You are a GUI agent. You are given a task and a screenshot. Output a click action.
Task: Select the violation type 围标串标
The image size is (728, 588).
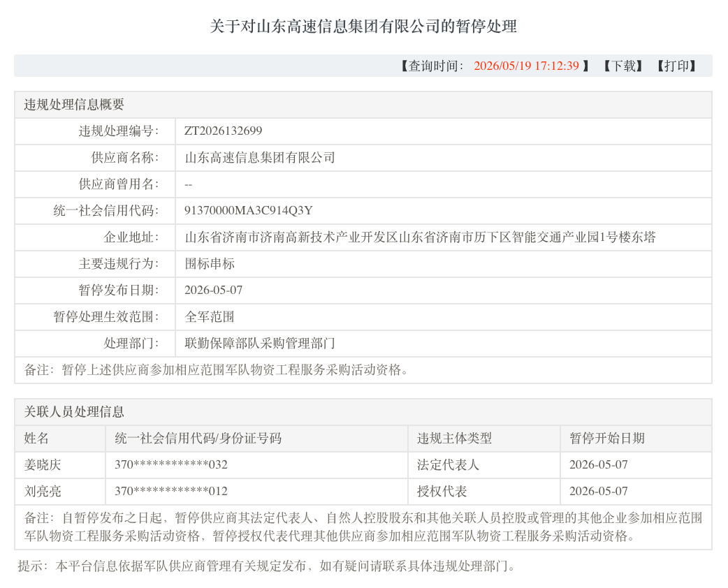click(x=210, y=263)
